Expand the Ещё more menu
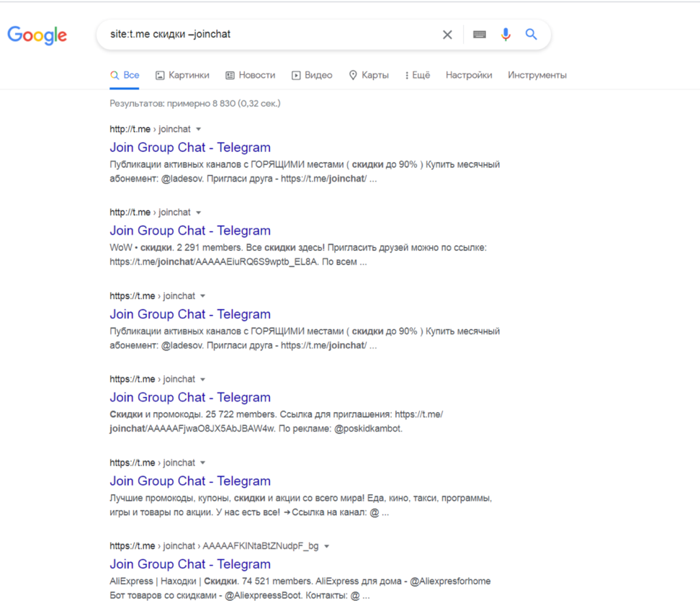The image size is (700, 606). pyautogui.click(x=417, y=75)
